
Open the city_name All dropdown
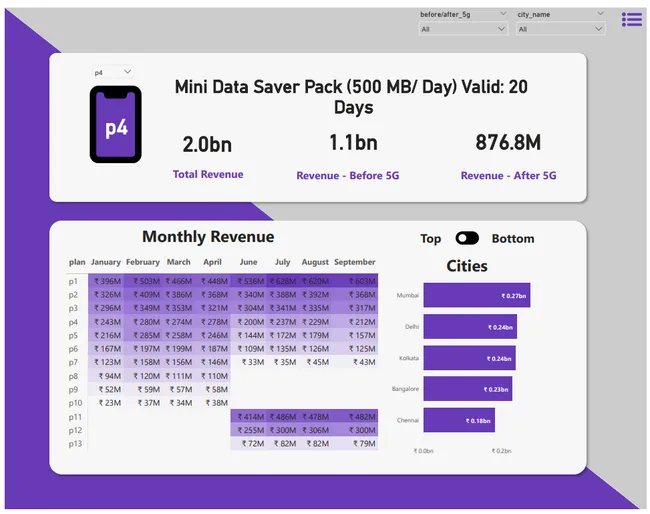pos(560,29)
